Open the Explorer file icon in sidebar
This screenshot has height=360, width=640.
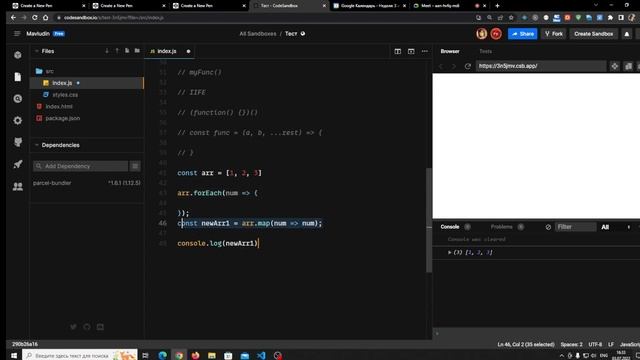(18, 77)
